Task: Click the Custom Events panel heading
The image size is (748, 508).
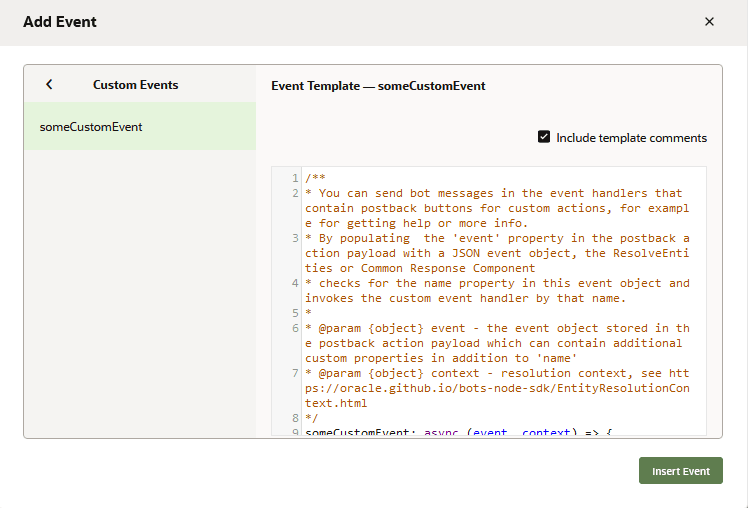Action: coord(135,85)
